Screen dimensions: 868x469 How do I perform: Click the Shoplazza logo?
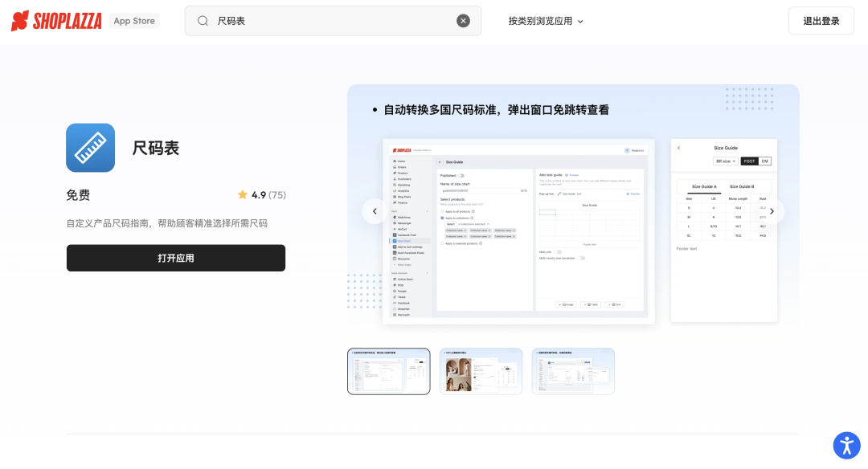coord(56,21)
